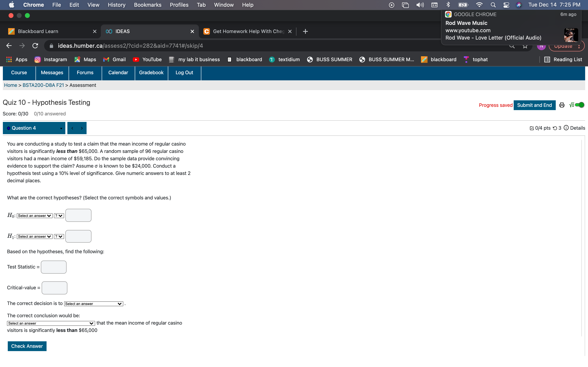Open the Gmail bookmark
Image resolution: width=588 pixels, height=367 pixels.
114,60
